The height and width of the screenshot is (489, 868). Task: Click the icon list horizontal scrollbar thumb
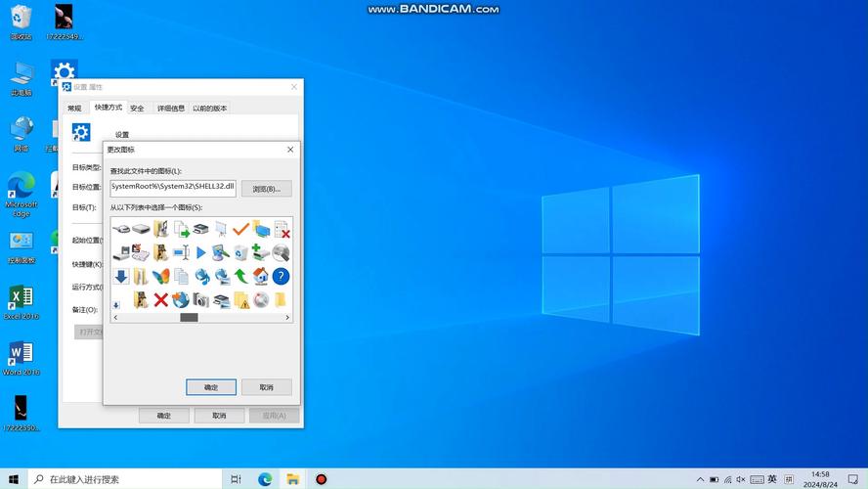click(189, 317)
